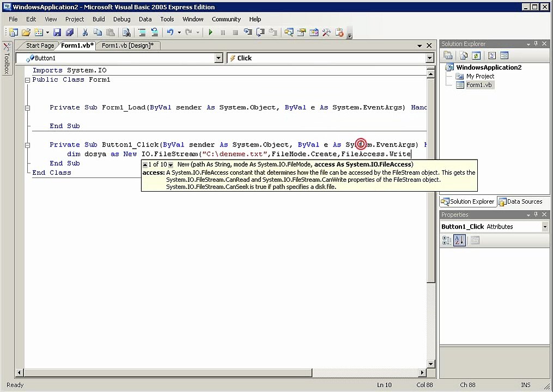The image size is (553, 392).
Task: Click the Paste toolbar icon
Action: (111, 33)
